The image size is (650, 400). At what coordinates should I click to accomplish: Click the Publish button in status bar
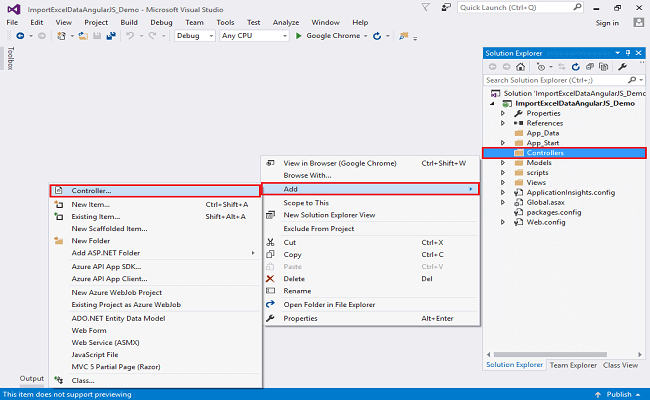coord(619,395)
